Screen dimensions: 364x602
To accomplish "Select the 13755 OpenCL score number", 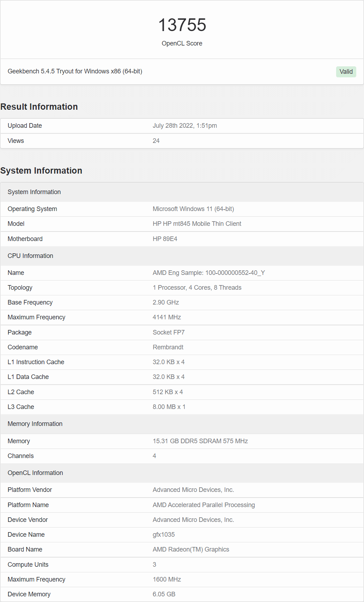I will [x=182, y=25].
